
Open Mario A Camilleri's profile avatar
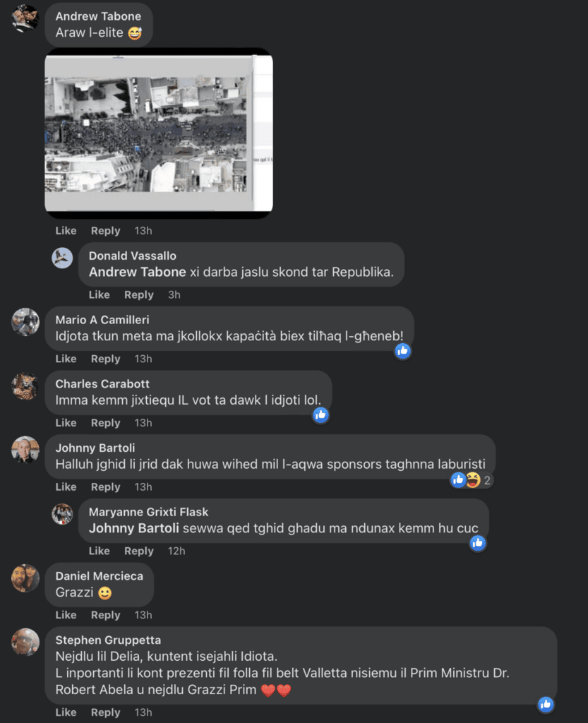(25, 322)
